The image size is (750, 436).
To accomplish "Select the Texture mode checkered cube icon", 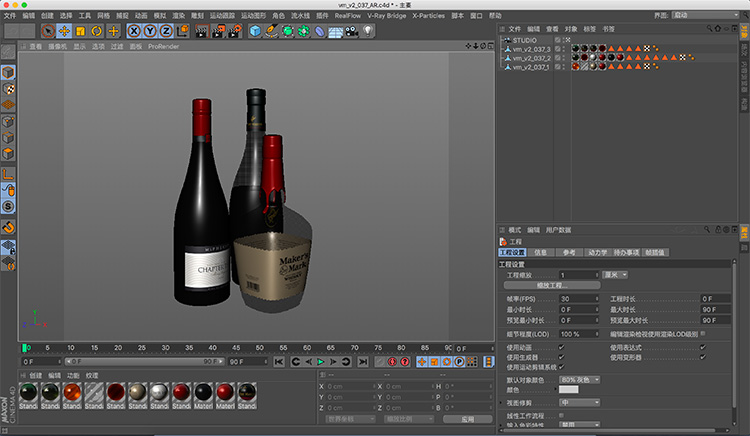I will [x=8, y=89].
